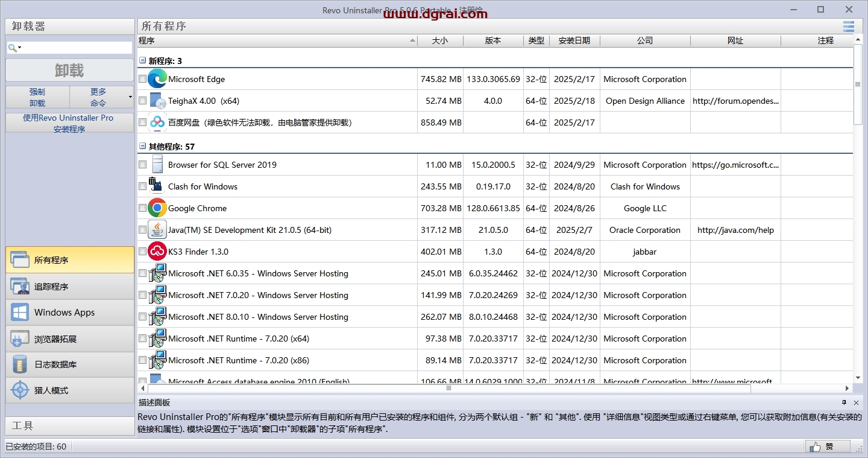Collapse the 新程序 group
Image resolution: width=868 pixels, height=458 pixels.
(x=143, y=61)
